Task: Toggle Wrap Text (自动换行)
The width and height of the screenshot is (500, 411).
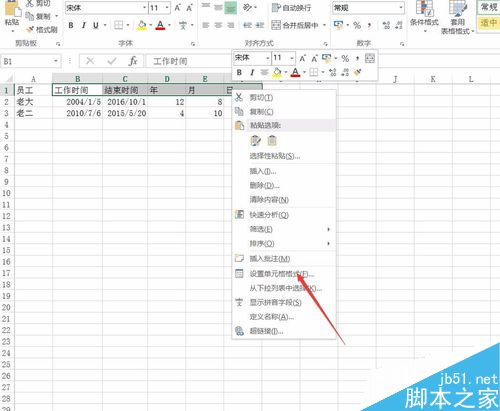Action: point(291,8)
